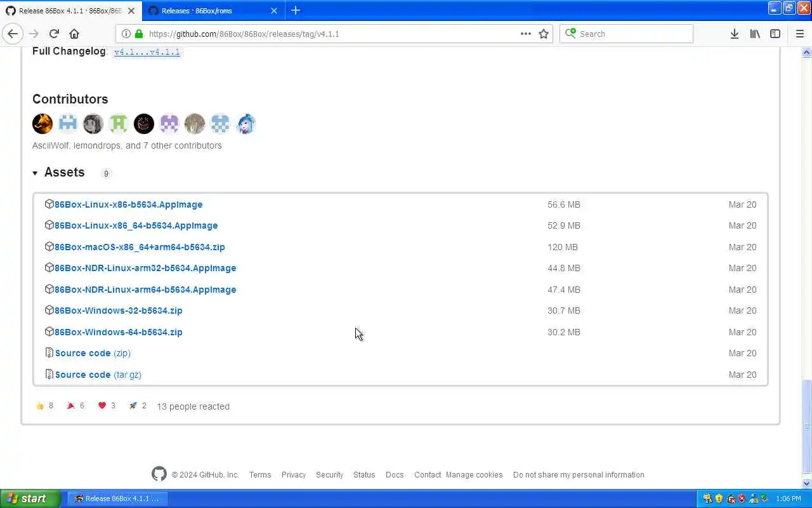Download Source code (tar.gz)
Viewport: 812px width, 508px height.
(x=98, y=375)
